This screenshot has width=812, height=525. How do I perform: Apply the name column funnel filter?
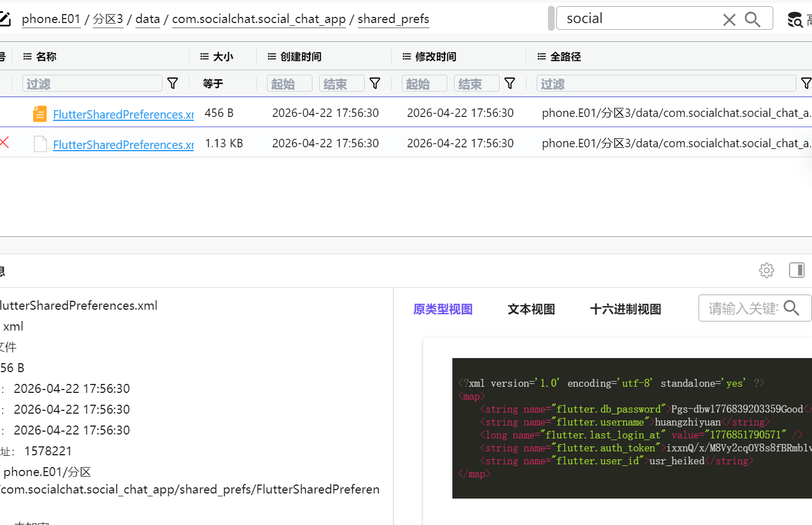coord(173,83)
